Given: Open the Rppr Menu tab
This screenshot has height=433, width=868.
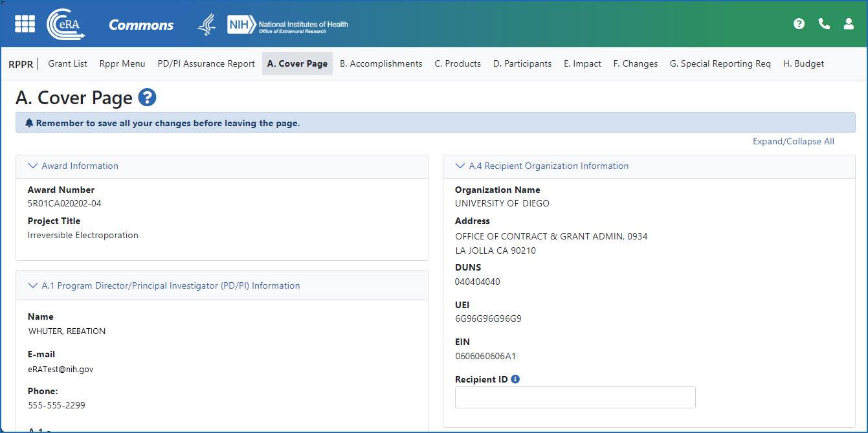Looking at the screenshot, I should [122, 63].
